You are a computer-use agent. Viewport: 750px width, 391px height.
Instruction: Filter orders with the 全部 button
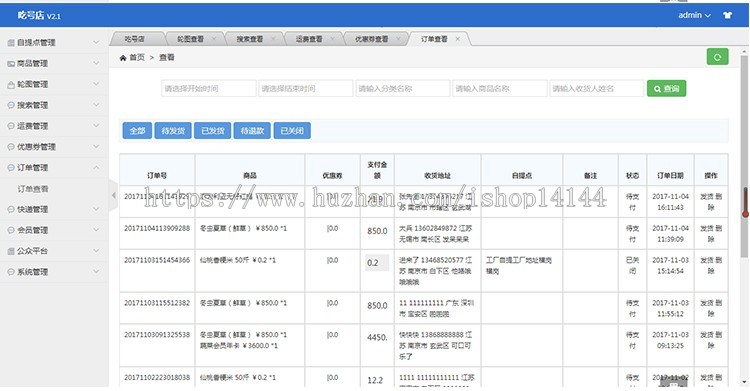137,131
